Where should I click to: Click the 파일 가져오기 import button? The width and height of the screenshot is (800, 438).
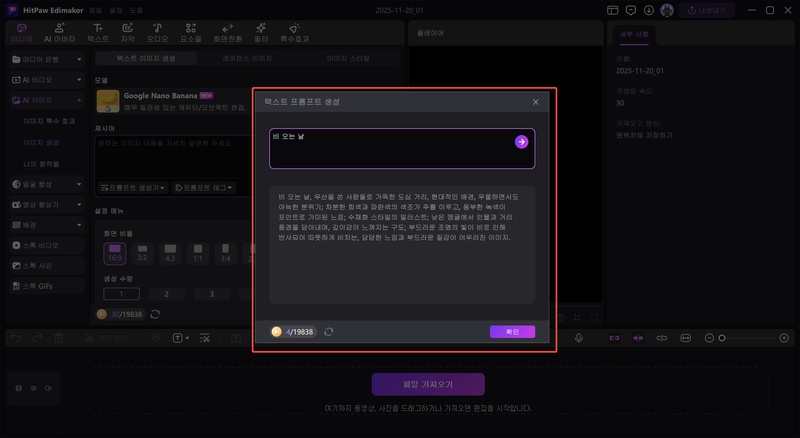pyautogui.click(x=428, y=384)
